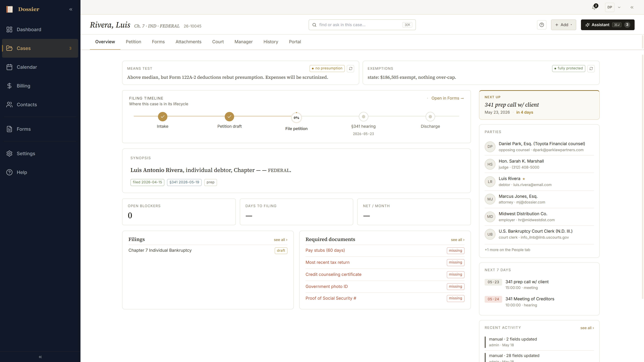The height and width of the screenshot is (362, 644).
Task: Switch to the Petition tab
Action: (133, 42)
